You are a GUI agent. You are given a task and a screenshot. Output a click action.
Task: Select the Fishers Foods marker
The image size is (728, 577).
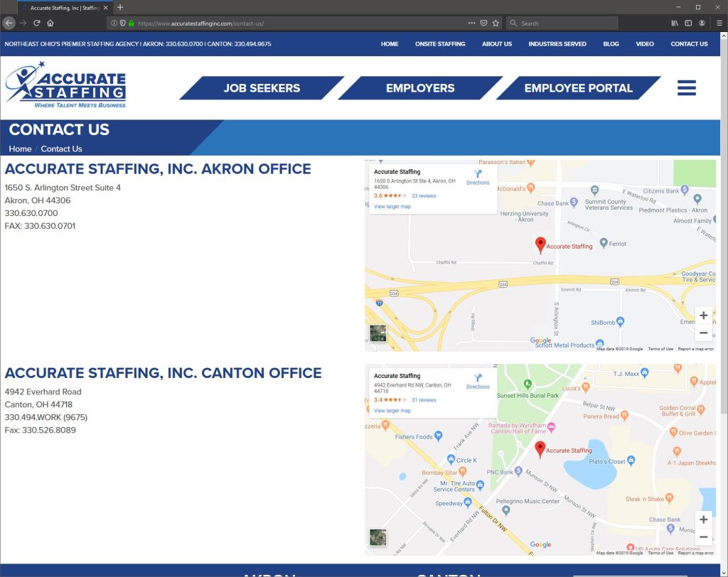438,436
